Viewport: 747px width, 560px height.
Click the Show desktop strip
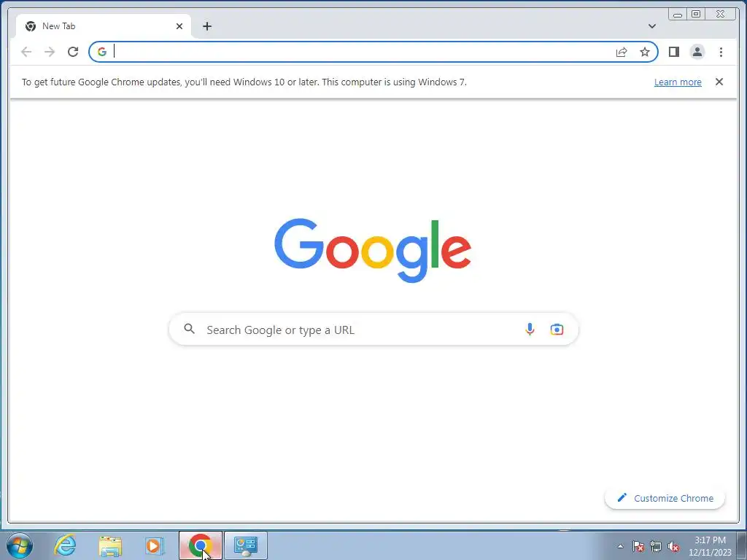tap(741, 545)
